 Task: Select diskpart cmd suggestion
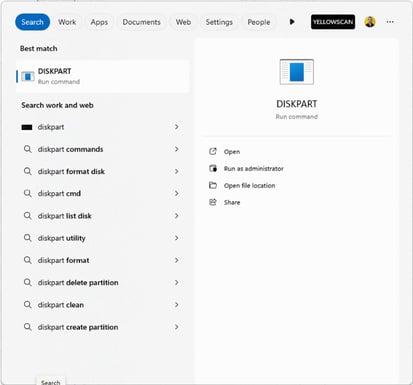coord(103,193)
